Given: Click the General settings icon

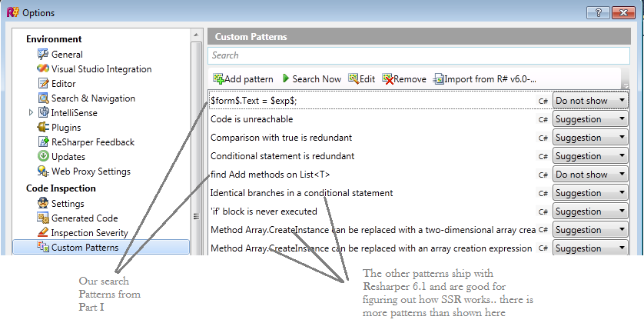Looking at the screenshot, I should tap(43, 55).
